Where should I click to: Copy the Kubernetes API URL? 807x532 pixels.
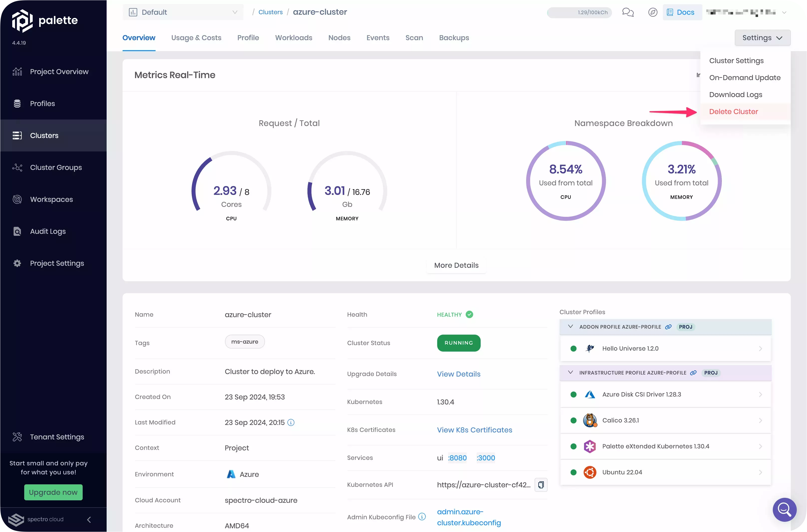click(541, 485)
